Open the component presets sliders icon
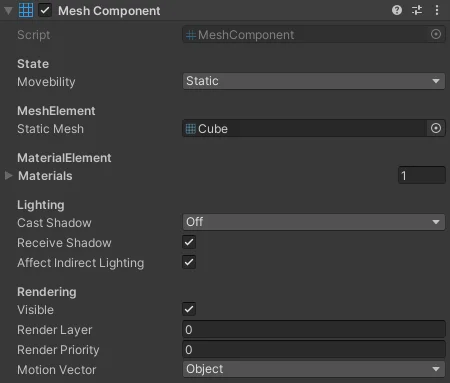Image resolution: width=450 pixels, height=383 pixels. 417,10
